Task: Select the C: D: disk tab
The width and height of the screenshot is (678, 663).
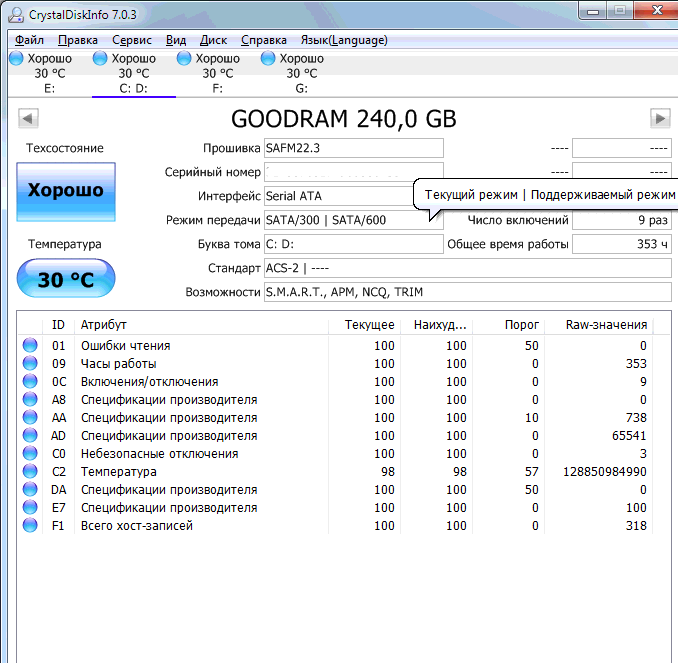Action: (134, 73)
